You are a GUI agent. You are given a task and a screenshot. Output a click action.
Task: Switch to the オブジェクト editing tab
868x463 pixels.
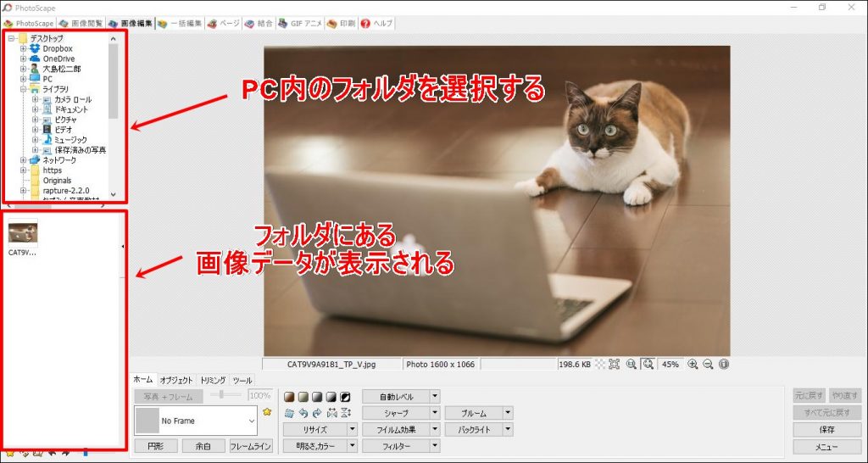tap(176, 380)
